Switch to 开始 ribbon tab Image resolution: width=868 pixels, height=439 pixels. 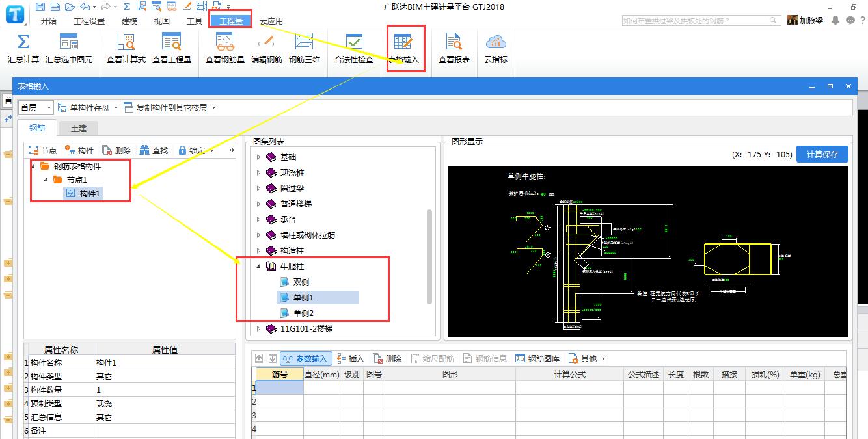pyautogui.click(x=49, y=21)
